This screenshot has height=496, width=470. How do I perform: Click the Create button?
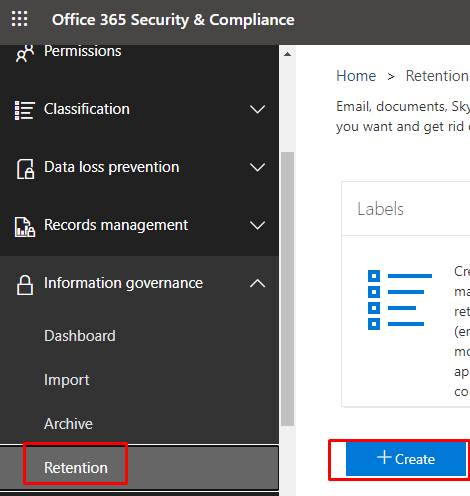[x=406, y=459]
